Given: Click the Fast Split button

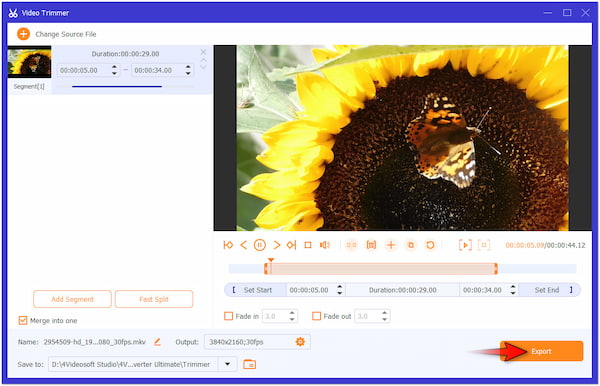Looking at the screenshot, I should [x=154, y=299].
